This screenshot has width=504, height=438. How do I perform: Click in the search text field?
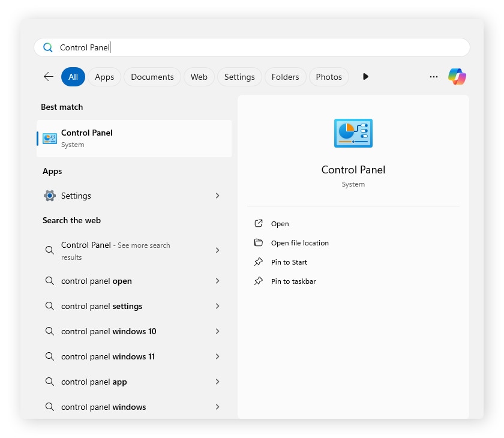click(252, 47)
